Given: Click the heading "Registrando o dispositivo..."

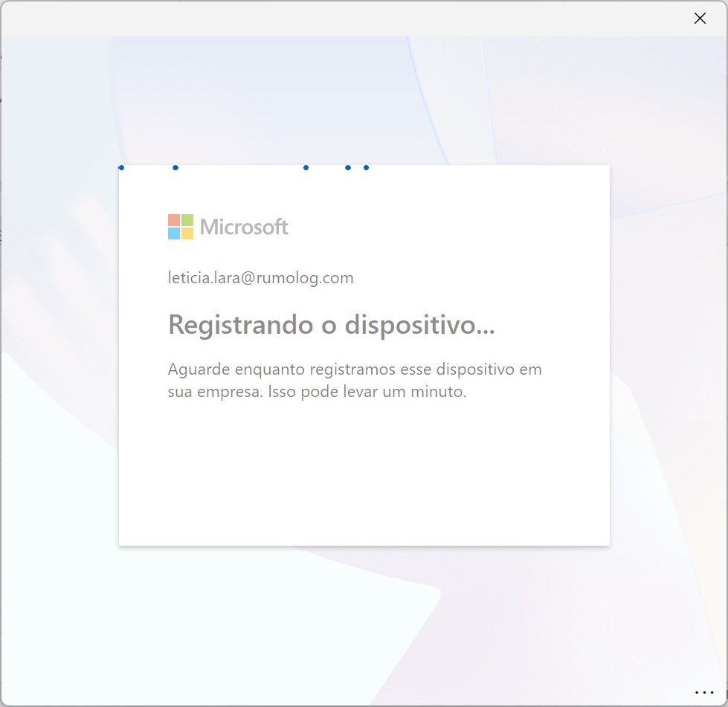Looking at the screenshot, I should pyautogui.click(x=332, y=324).
